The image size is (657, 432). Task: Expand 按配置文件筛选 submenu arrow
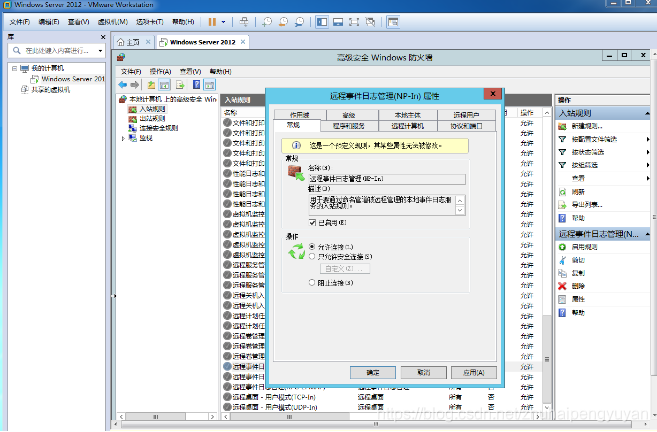point(648,139)
